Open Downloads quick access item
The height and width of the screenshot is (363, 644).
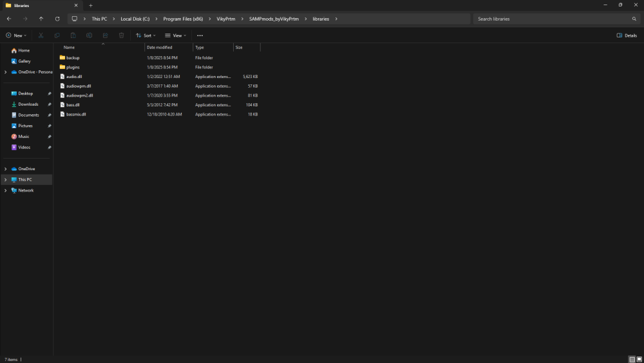pos(28,104)
